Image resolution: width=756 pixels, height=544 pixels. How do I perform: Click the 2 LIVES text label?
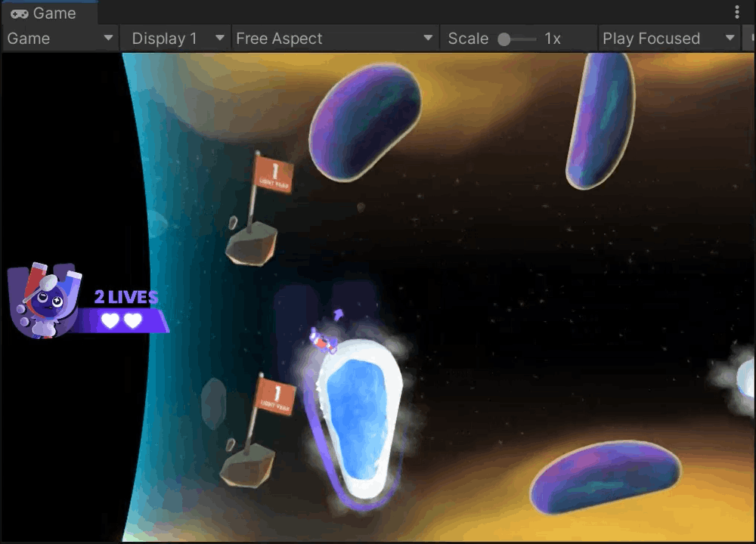tap(126, 297)
